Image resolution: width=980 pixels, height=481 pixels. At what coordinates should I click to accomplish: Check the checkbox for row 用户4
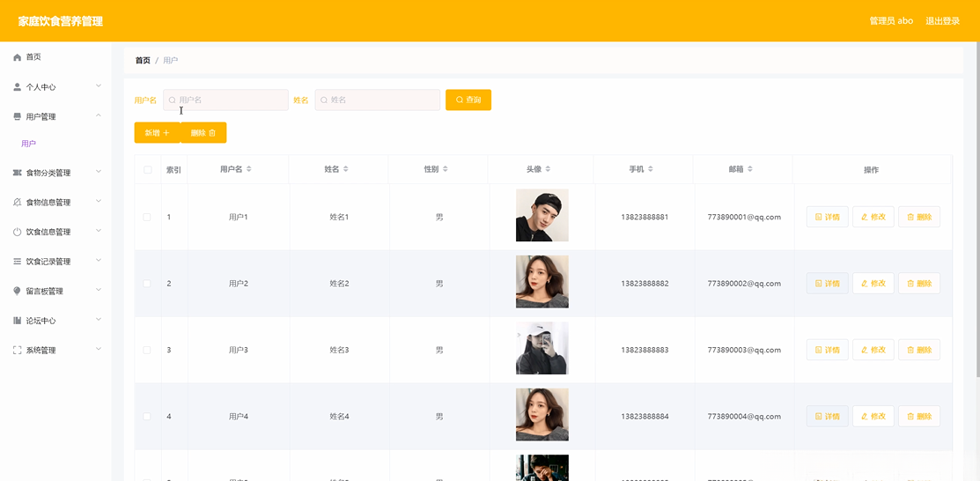coord(147,417)
